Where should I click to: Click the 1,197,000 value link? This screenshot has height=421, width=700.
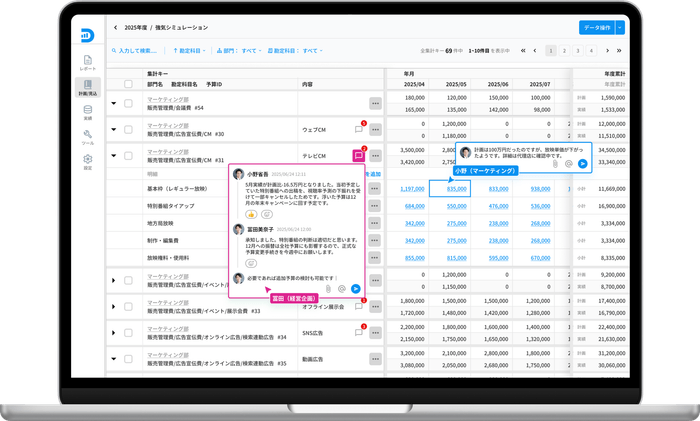point(412,187)
